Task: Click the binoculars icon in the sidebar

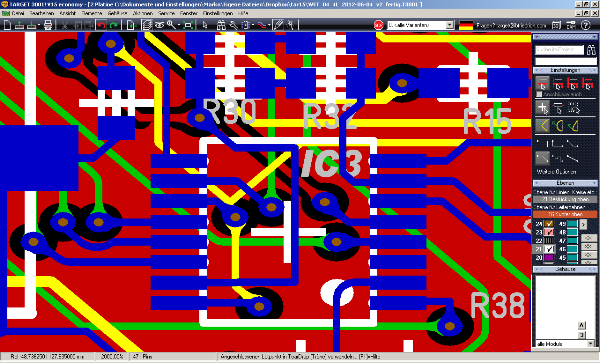Action: coord(591,50)
